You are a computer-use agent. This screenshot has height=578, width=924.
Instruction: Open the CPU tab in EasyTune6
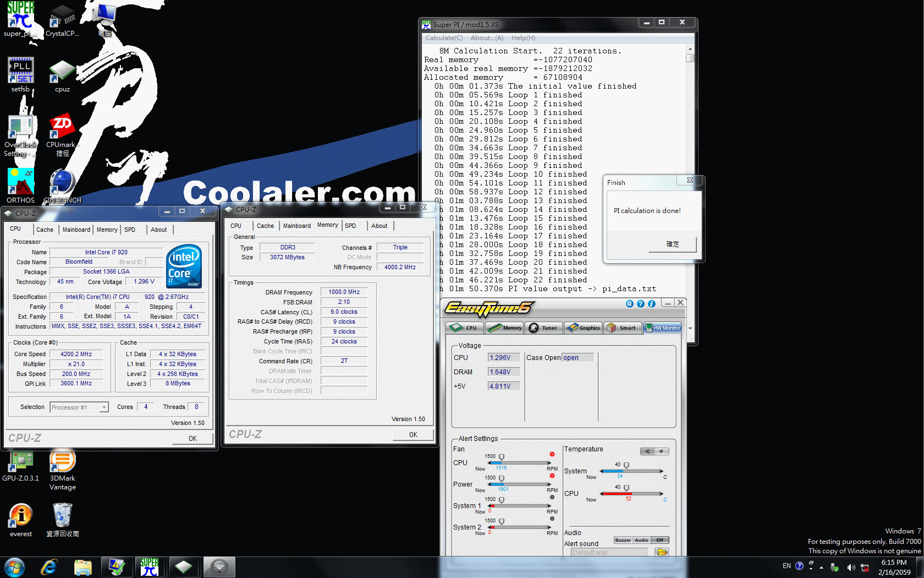pyautogui.click(x=464, y=328)
